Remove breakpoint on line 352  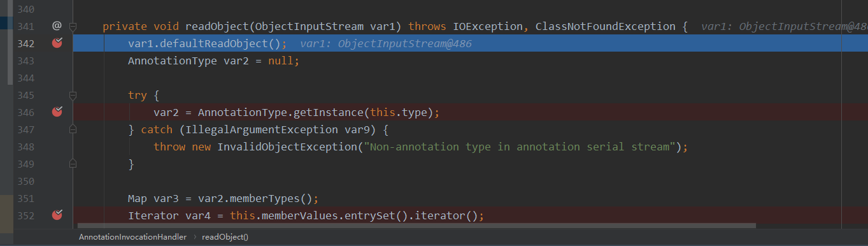(57, 215)
